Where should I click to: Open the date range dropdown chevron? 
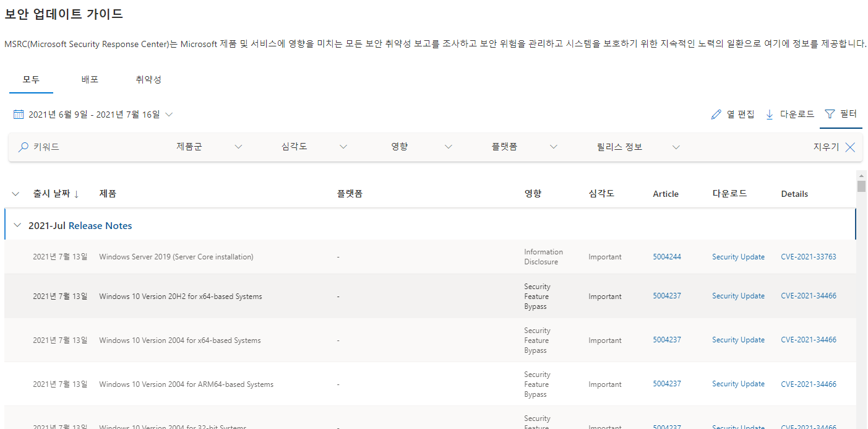169,115
